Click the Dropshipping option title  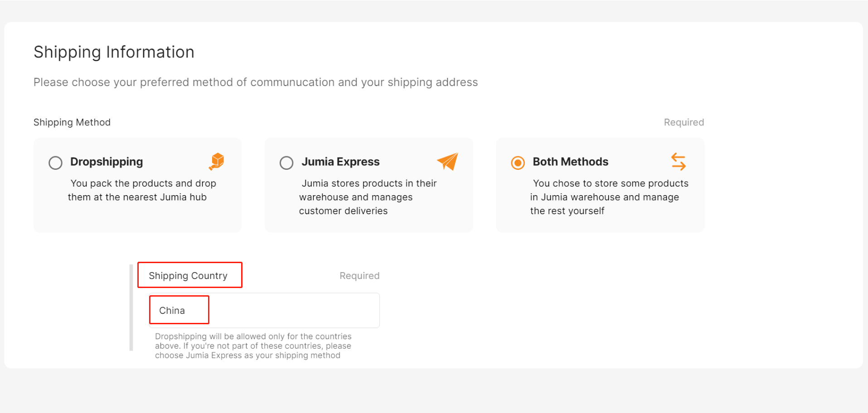coord(107,162)
